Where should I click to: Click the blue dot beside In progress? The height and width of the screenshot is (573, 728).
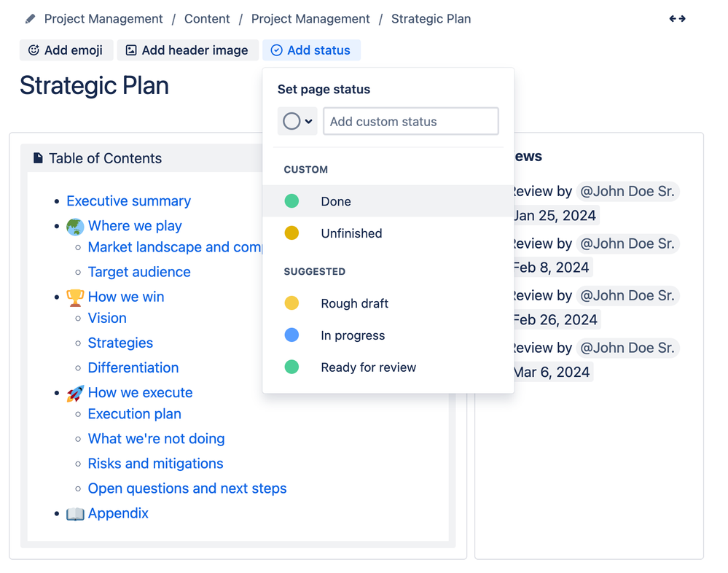(x=291, y=335)
